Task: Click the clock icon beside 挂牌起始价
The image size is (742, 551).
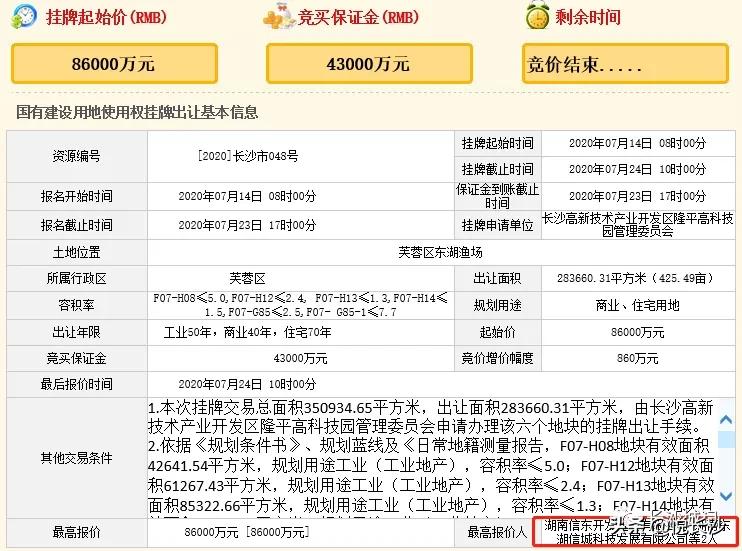Action: point(24,17)
